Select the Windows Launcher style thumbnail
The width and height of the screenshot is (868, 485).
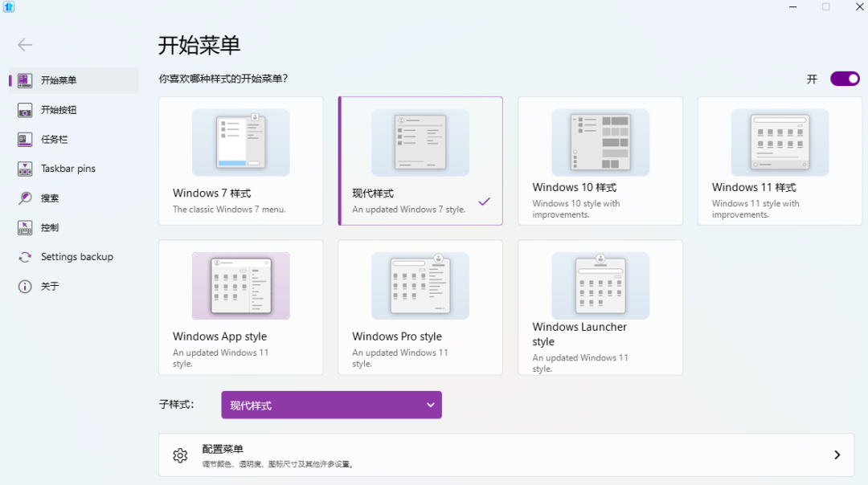click(x=600, y=286)
